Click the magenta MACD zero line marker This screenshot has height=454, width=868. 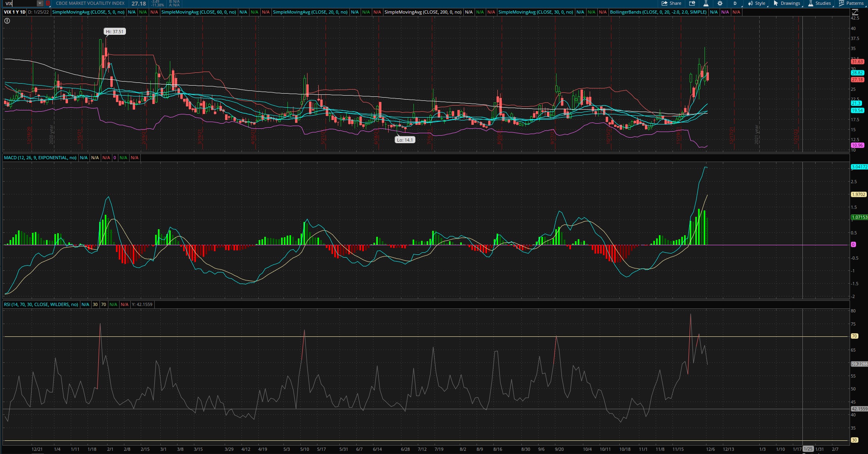853,244
